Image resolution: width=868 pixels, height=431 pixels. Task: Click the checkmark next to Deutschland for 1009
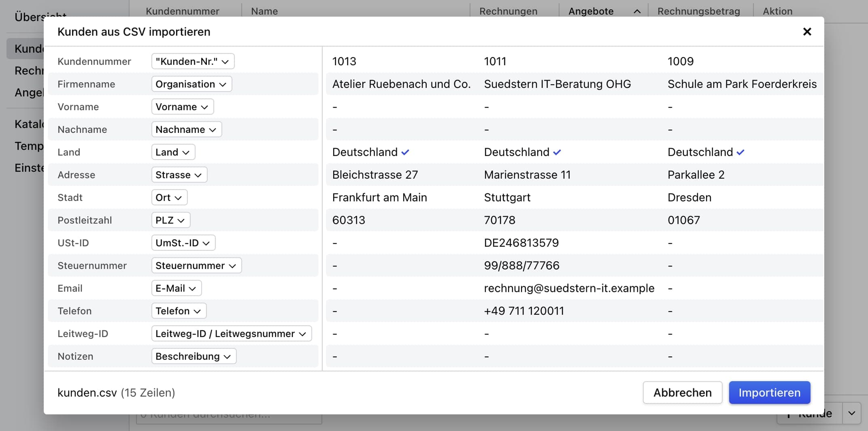point(740,152)
